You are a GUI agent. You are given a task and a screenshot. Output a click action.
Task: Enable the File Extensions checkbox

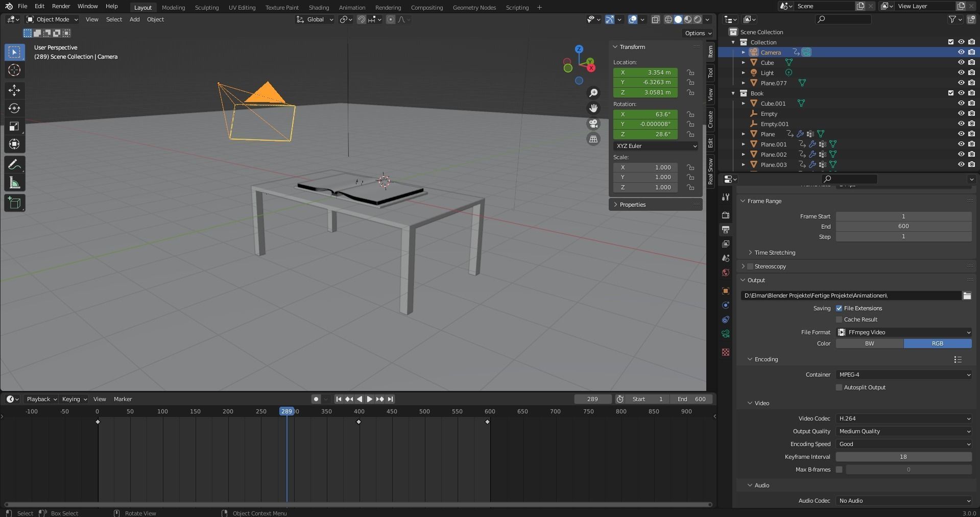[x=839, y=308]
